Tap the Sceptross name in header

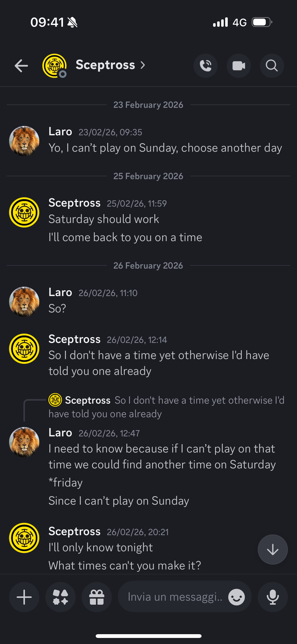[105, 65]
